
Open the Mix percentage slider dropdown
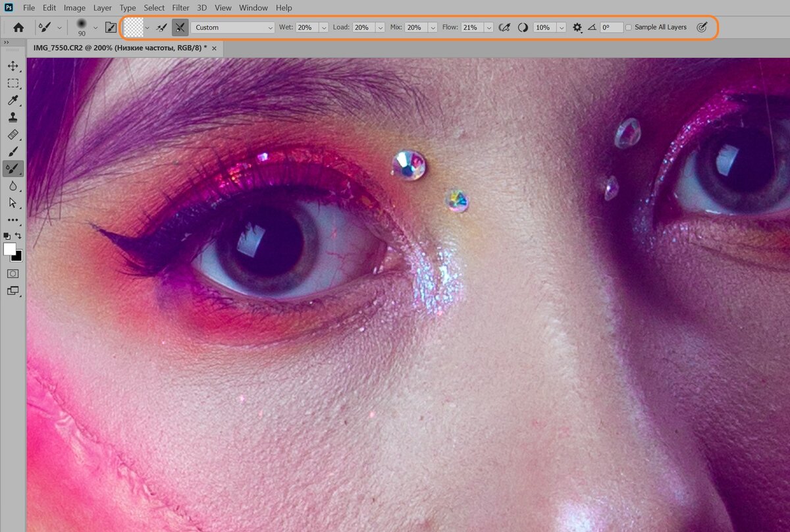433,28
